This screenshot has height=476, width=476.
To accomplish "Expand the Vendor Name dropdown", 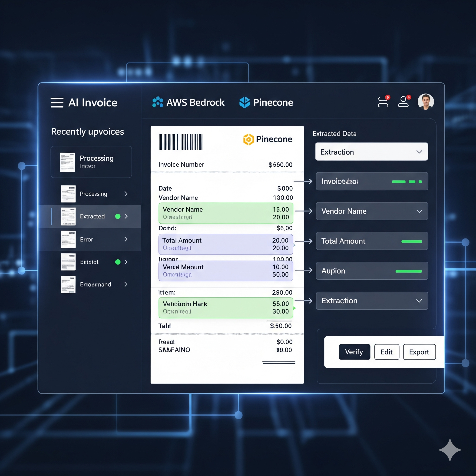I will coord(372,211).
